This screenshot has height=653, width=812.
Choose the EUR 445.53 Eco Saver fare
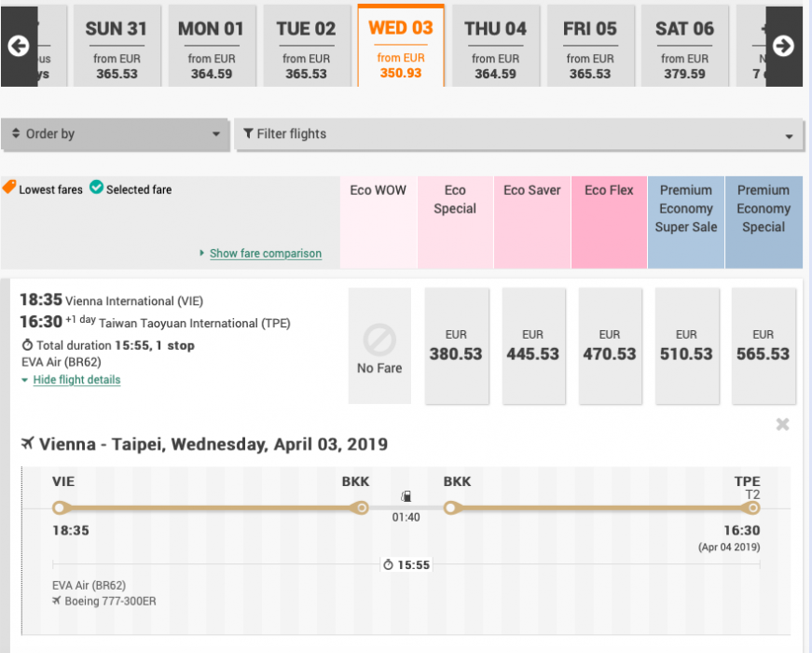click(532, 345)
